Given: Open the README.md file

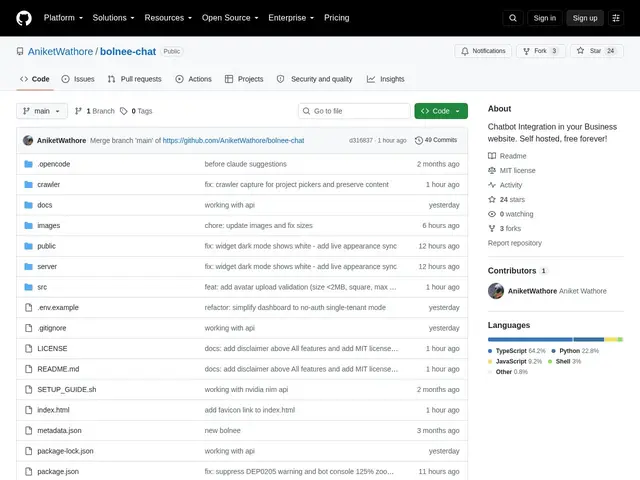Looking at the screenshot, I should tap(58, 369).
